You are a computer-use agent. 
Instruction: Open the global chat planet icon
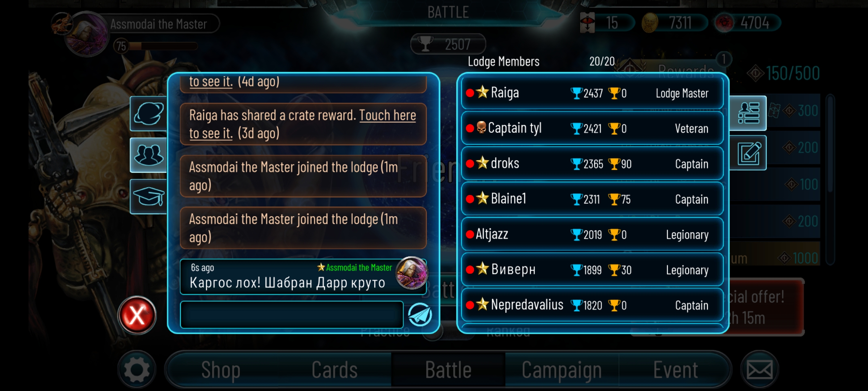click(149, 114)
